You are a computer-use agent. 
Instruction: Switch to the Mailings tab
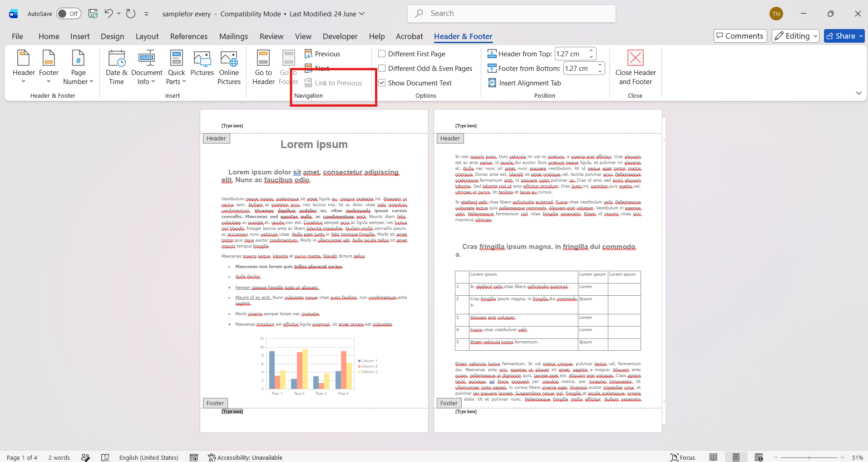pyautogui.click(x=233, y=36)
